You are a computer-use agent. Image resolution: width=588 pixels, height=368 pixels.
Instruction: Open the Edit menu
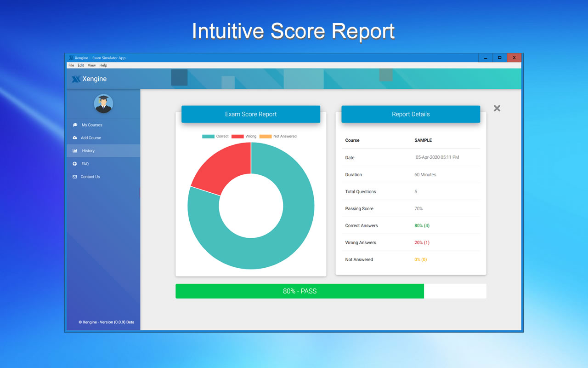[80, 65]
